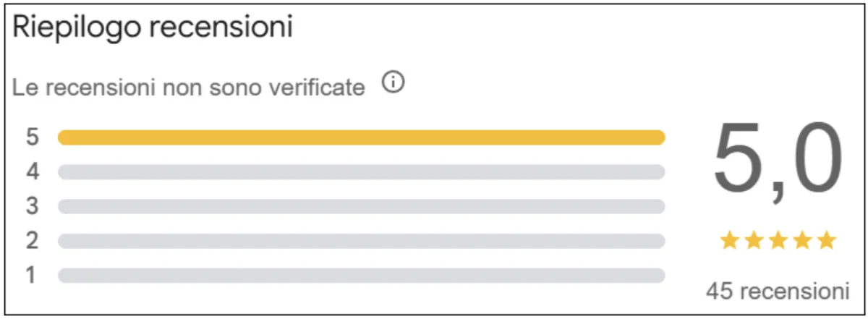Open the info icon beside unverified reviews notice
The height and width of the screenshot is (319, 868).
tap(393, 83)
